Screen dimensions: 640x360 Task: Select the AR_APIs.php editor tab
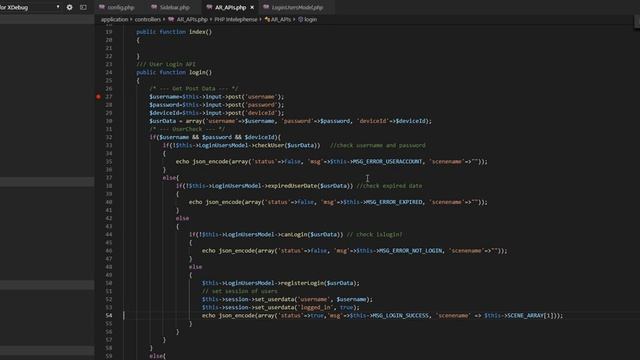[230, 7]
